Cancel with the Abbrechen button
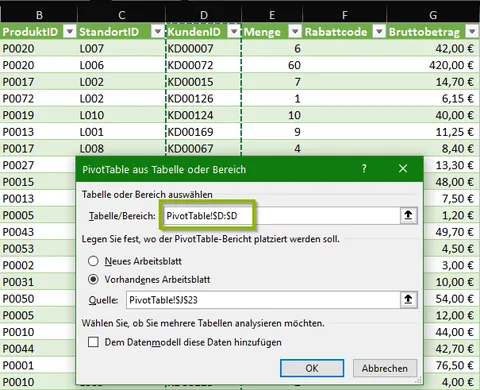Screen dimensions: 480x390 [x=385, y=368]
